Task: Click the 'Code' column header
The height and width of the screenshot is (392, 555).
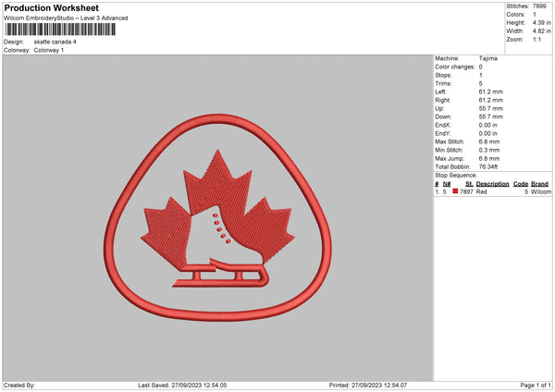Action: click(520, 184)
